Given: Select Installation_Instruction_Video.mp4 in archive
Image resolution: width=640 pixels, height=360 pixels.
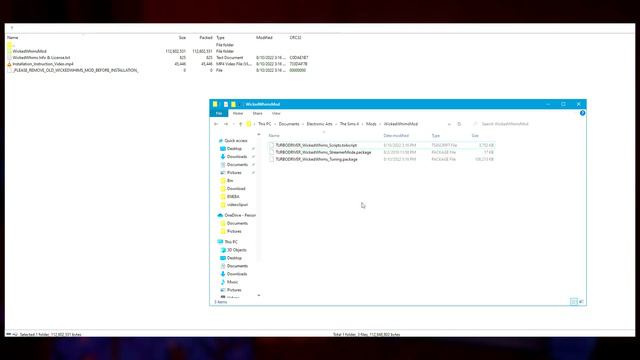Looking at the screenshot, I should coord(43,64).
